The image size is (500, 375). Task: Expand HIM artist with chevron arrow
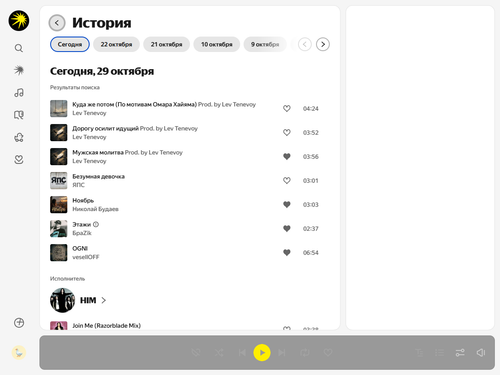[104, 300]
